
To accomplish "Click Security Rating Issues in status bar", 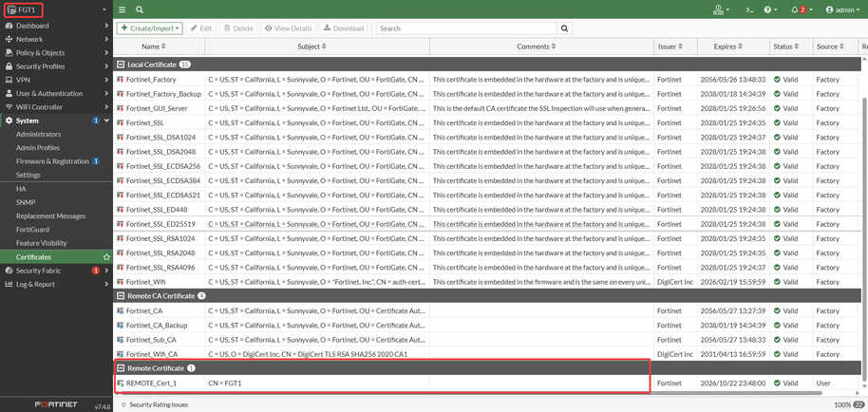I will 159,404.
